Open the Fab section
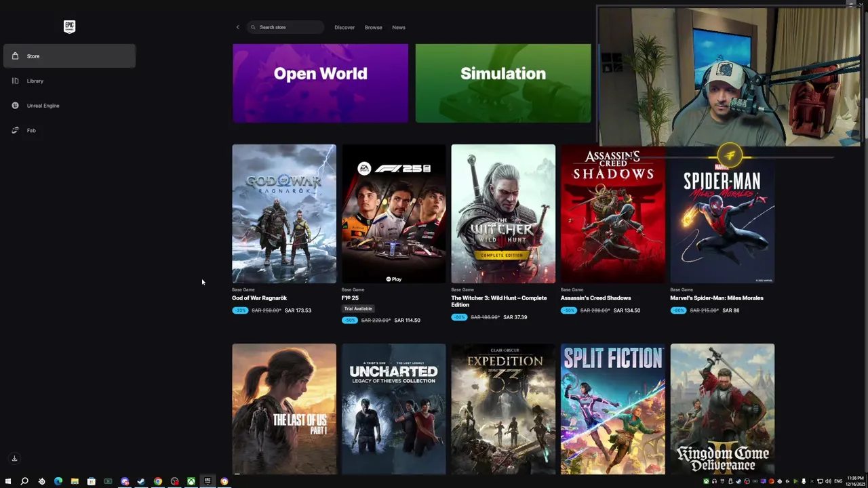 69,130
